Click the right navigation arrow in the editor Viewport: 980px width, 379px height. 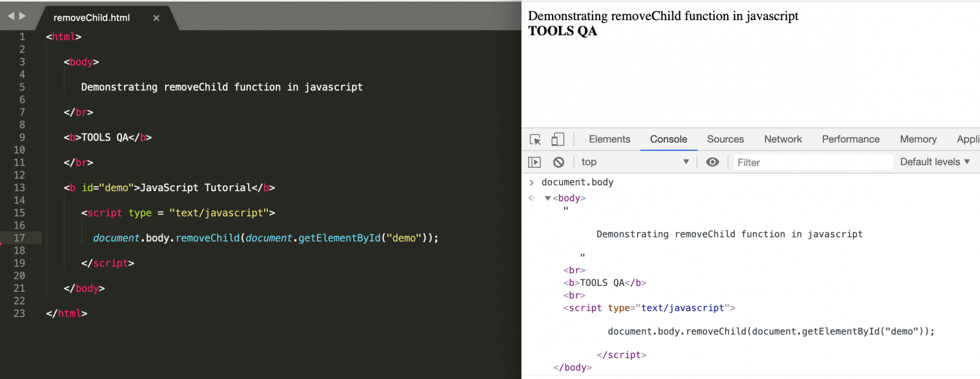pyautogui.click(x=23, y=16)
